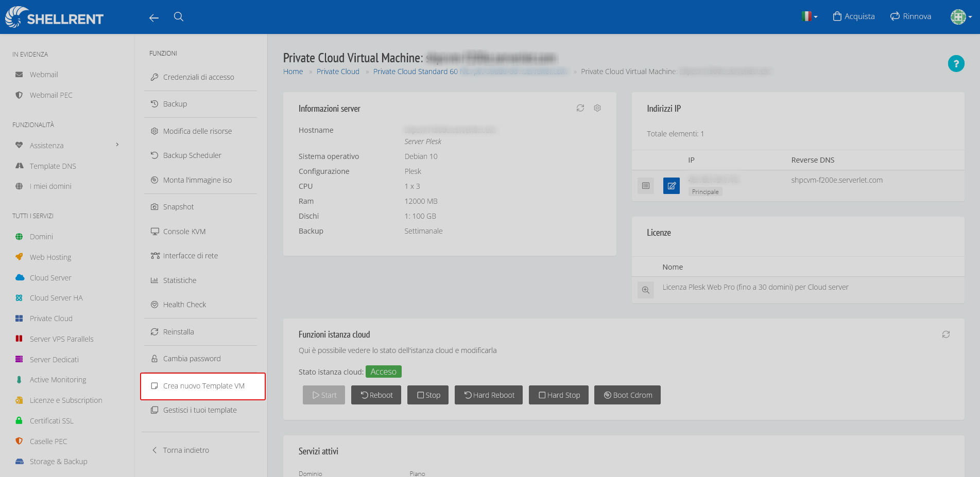The width and height of the screenshot is (980, 477).
Task: Open Webmail PEC in sidebar
Action: (51, 95)
